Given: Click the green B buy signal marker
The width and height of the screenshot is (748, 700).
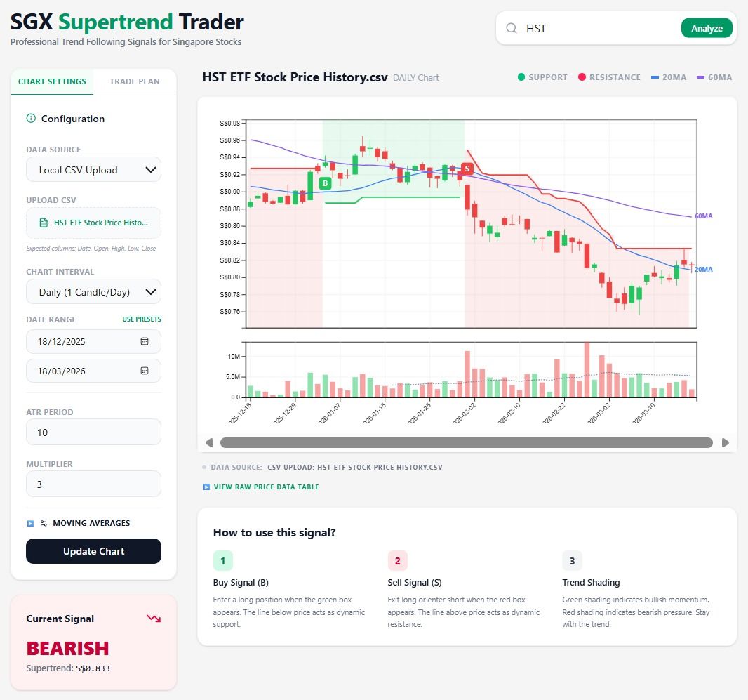Looking at the screenshot, I should click(x=325, y=183).
